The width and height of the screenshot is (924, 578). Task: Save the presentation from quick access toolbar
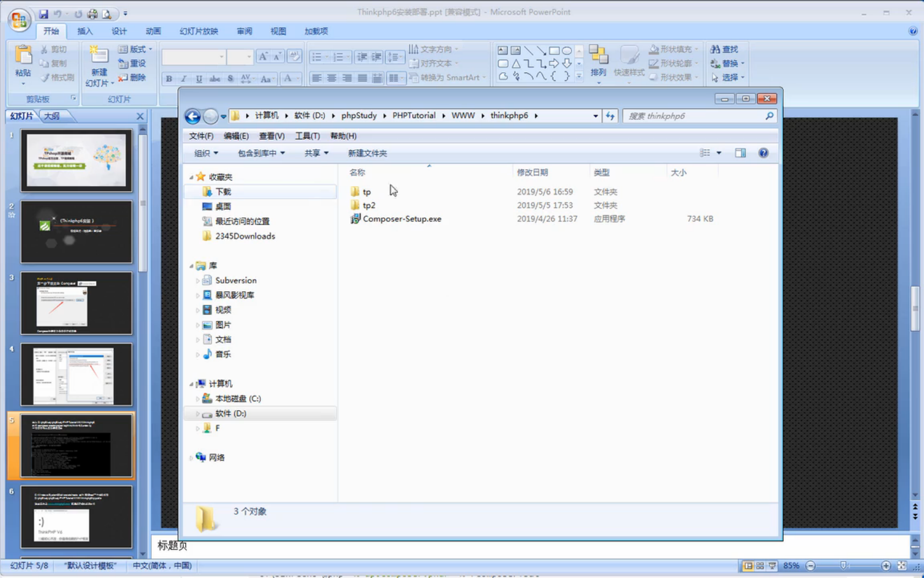pyautogui.click(x=43, y=14)
